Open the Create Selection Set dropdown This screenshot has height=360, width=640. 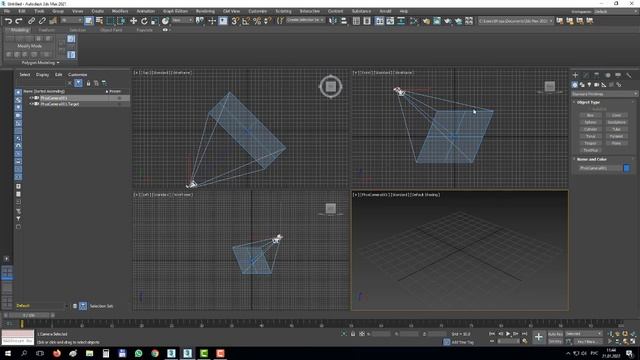point(305,20)
